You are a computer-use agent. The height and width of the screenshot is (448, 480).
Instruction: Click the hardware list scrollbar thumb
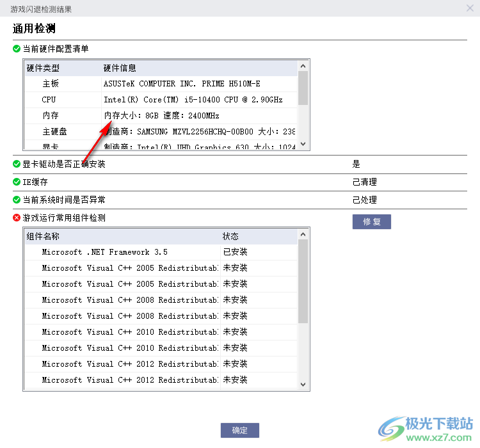click(303, 88)
